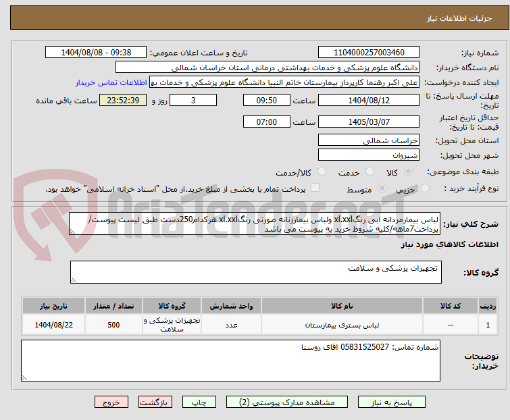Click the delivery city field 'شیروان'
Screen dimensions: 510x420
coord(368,155)
